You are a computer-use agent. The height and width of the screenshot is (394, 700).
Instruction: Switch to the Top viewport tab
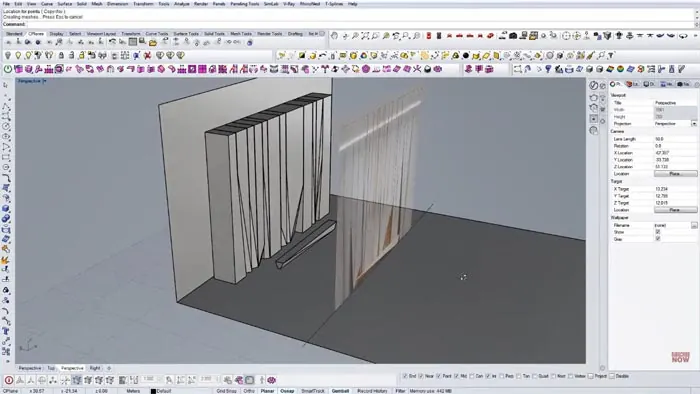[x=51, y=368]
